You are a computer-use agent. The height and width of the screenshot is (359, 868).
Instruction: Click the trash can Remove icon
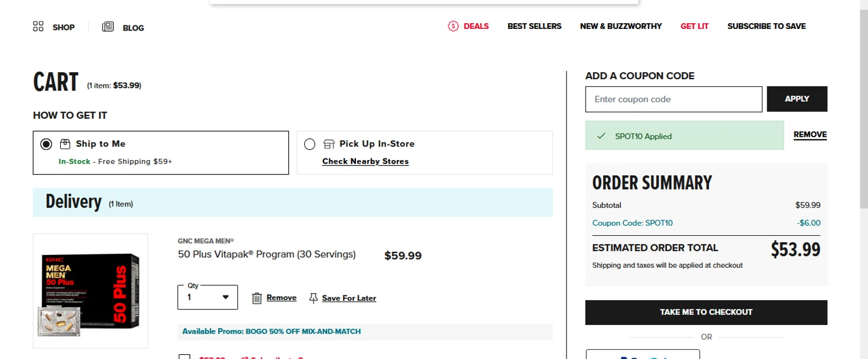(x=257, y=298)
